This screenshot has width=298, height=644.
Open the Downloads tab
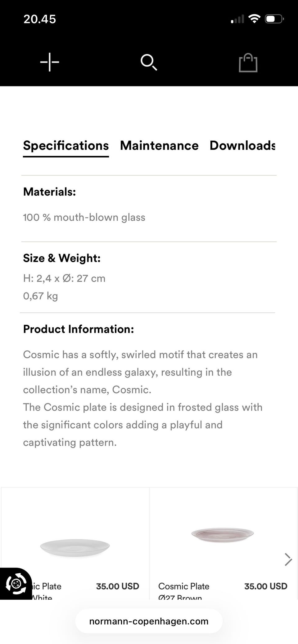tap(242, 146)
